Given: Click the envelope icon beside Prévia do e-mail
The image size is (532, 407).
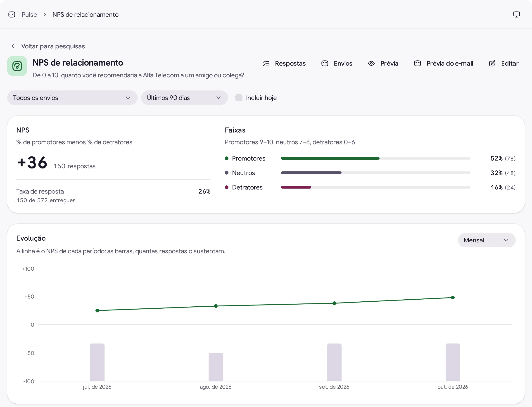Looking at the screenshot, I should pyautogui.click(x=418, y=64).
